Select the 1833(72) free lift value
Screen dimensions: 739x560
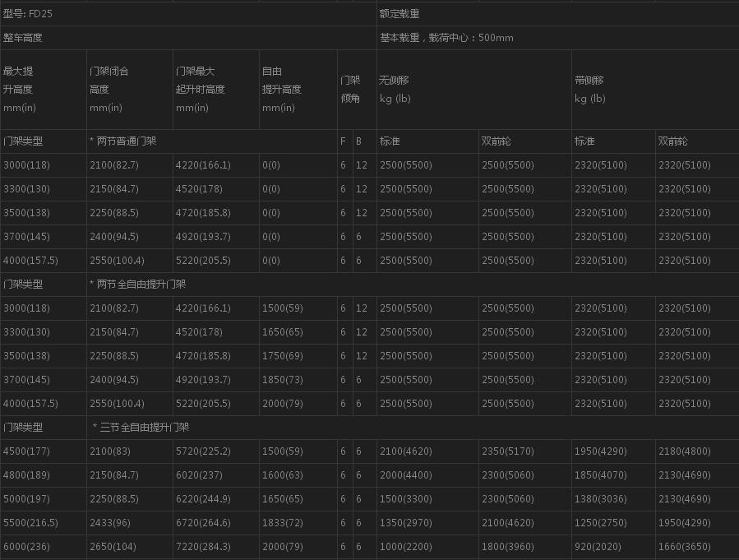283,523
